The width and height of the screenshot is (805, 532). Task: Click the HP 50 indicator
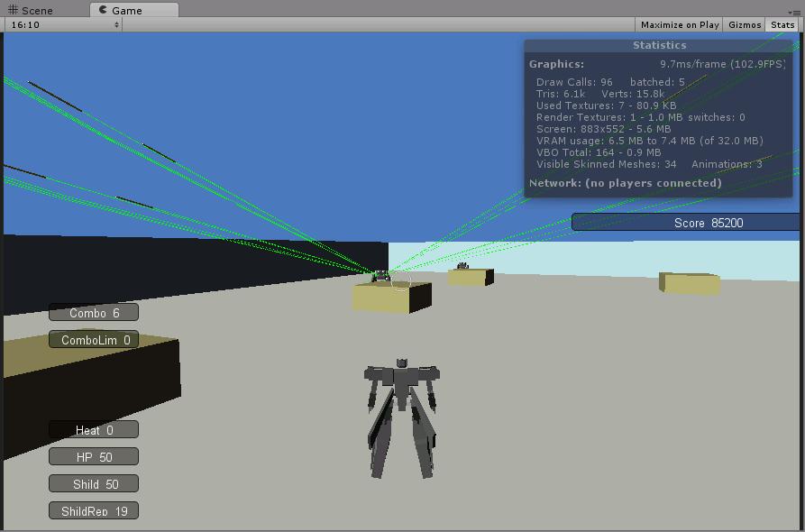[94, 456]
